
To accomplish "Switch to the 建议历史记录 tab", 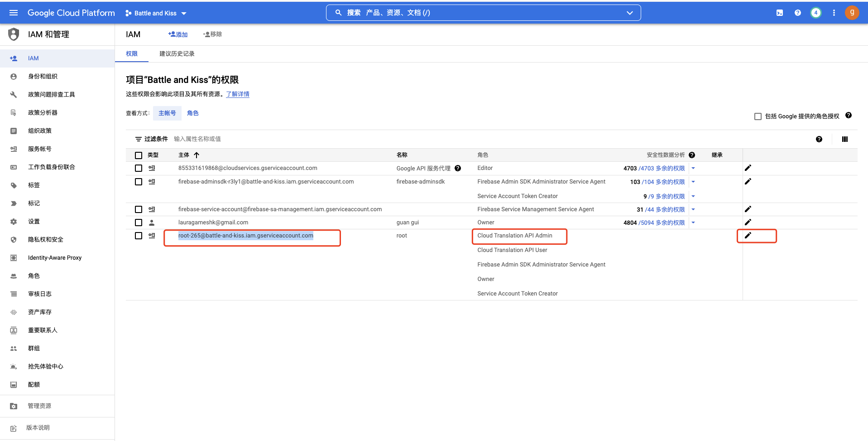I will (177, 53).
